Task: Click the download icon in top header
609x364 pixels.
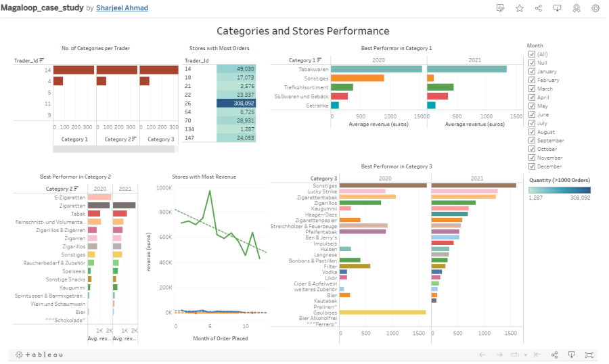Action: tap(558, 8)
